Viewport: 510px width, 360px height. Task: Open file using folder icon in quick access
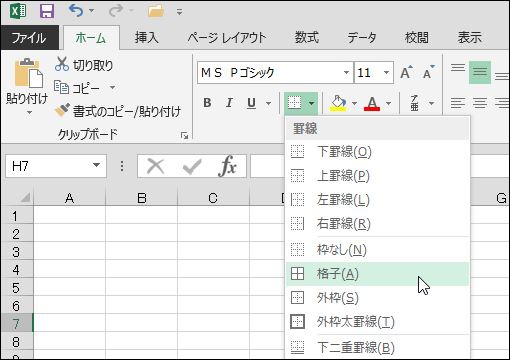[156, 11]
